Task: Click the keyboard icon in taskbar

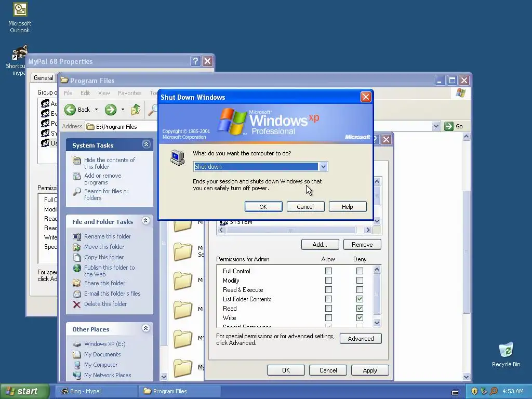Action: pyautogui.click(x=455, y=392)
